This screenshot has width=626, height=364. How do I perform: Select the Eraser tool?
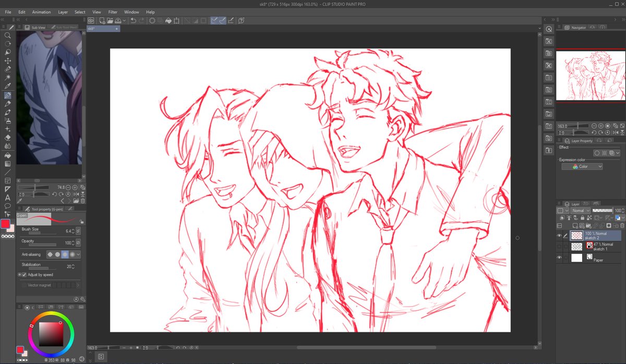click(x=8, y=138)
